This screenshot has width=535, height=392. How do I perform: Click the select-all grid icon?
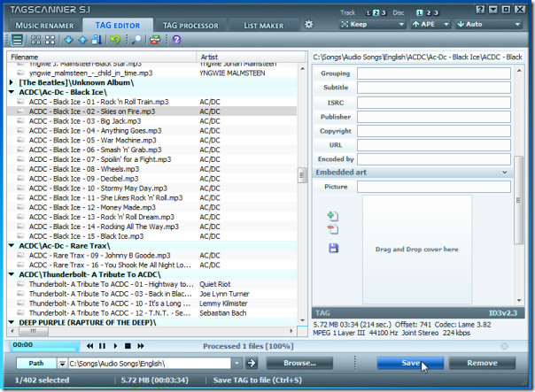tap(35, 40)
